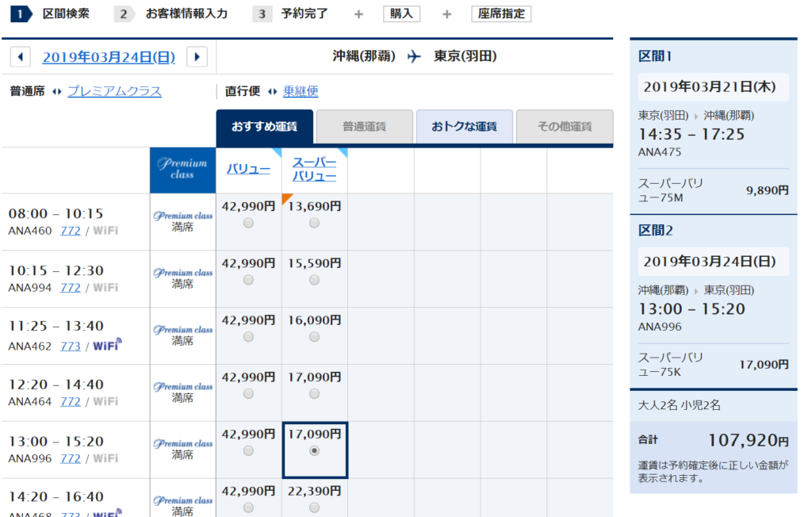
Task: Click スーパーバリュー column header link
Action: click(314, 169)
